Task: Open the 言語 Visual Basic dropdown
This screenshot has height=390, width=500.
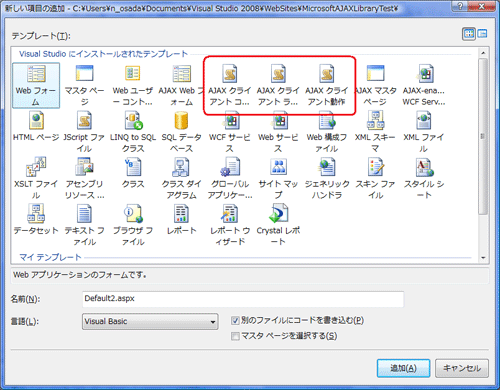Action: pyautogui.click(x=150, y=321)
